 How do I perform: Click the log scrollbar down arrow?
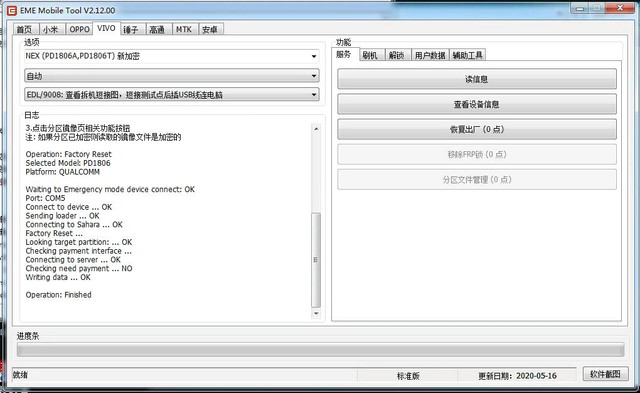click(316, 313)
